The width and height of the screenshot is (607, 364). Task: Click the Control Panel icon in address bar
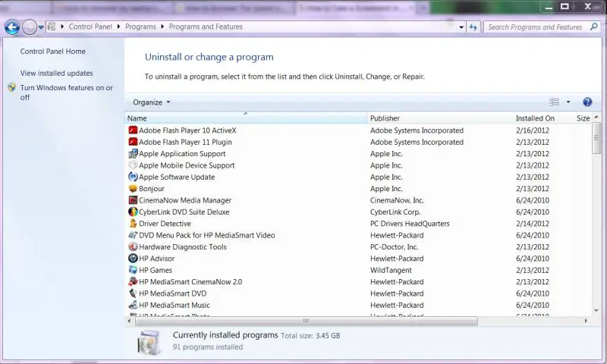[x=51, y=27]
